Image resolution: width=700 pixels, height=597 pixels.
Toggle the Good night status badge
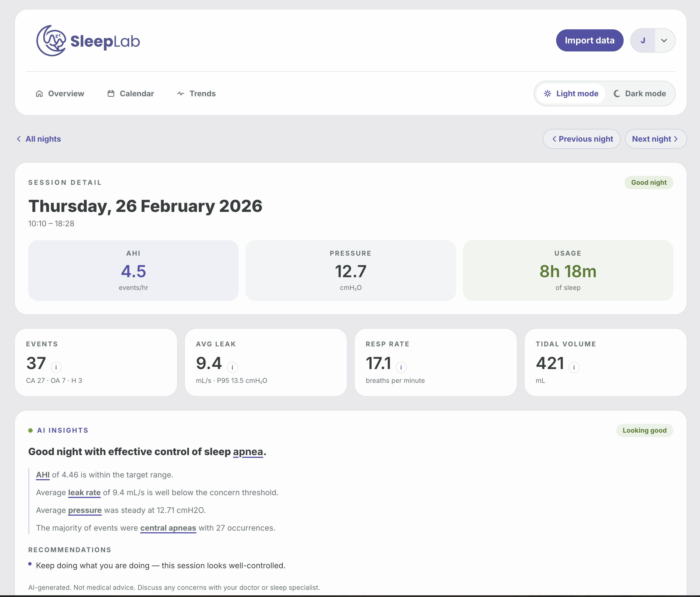(649, 182)
